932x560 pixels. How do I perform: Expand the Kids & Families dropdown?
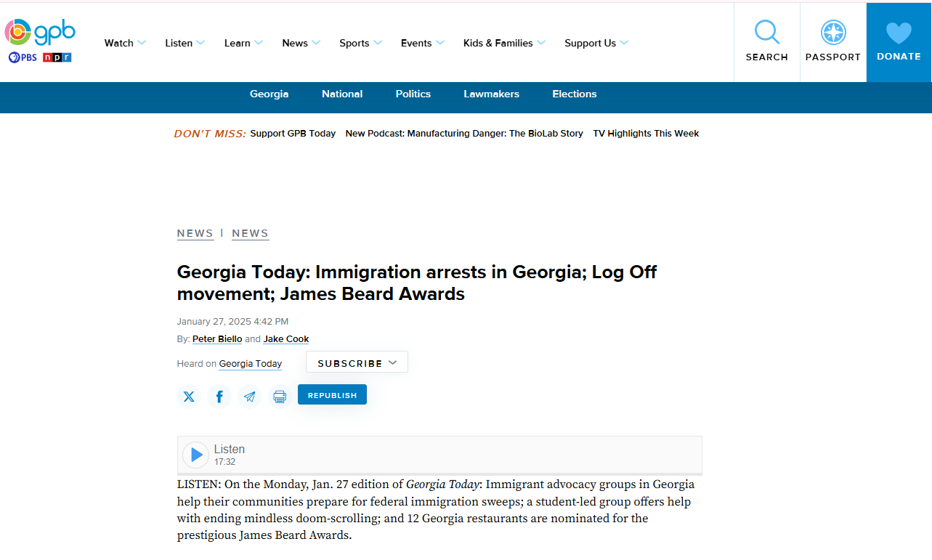(x=504, y=43)
